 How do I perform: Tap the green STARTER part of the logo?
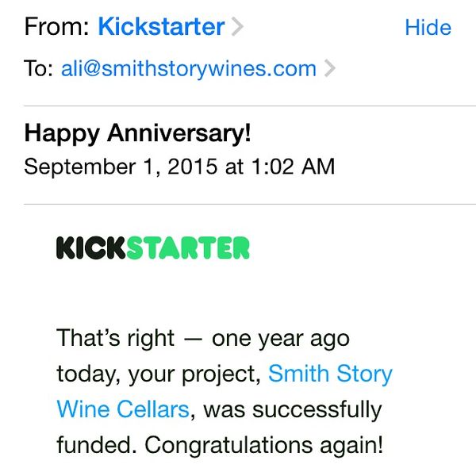click(x=188, y=248)
